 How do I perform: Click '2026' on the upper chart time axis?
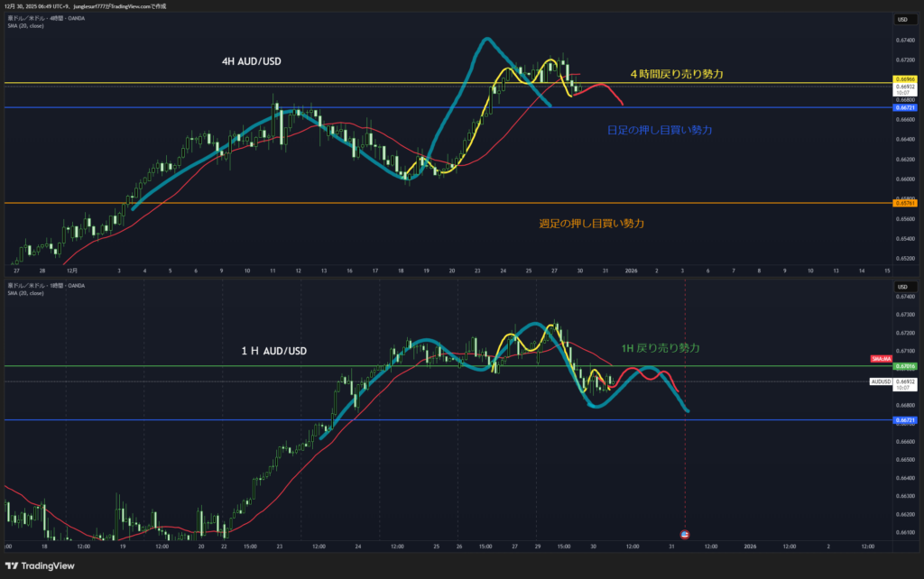point(632,270)
